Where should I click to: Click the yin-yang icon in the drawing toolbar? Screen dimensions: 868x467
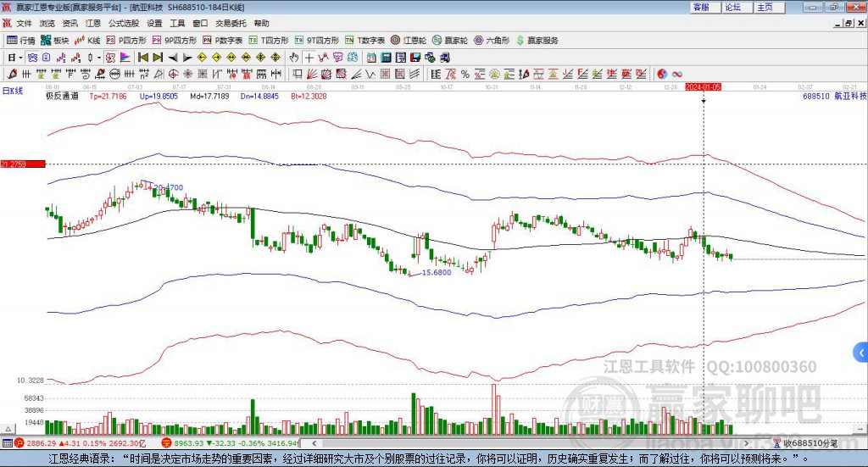[x=662, y=74]
